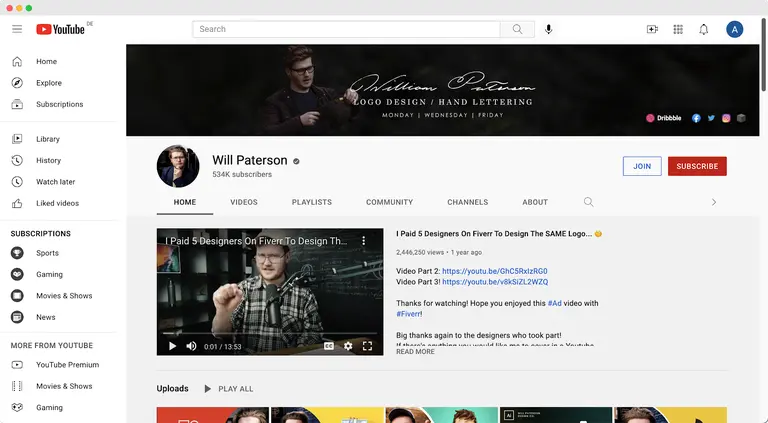Switch to the ABOUT tab
Viewport: 768px width, 423px height.
(x=535, y=202)
